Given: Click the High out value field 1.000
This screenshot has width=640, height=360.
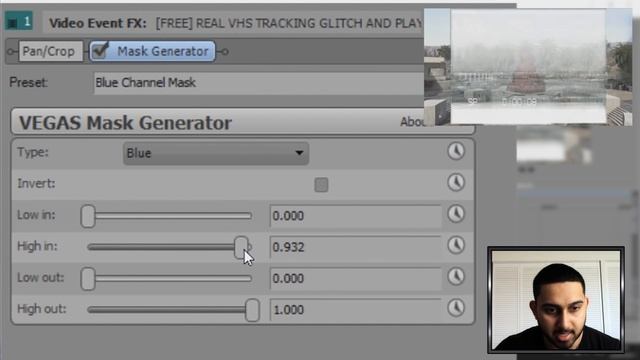Looking at the screenshot, I should 355,309.
